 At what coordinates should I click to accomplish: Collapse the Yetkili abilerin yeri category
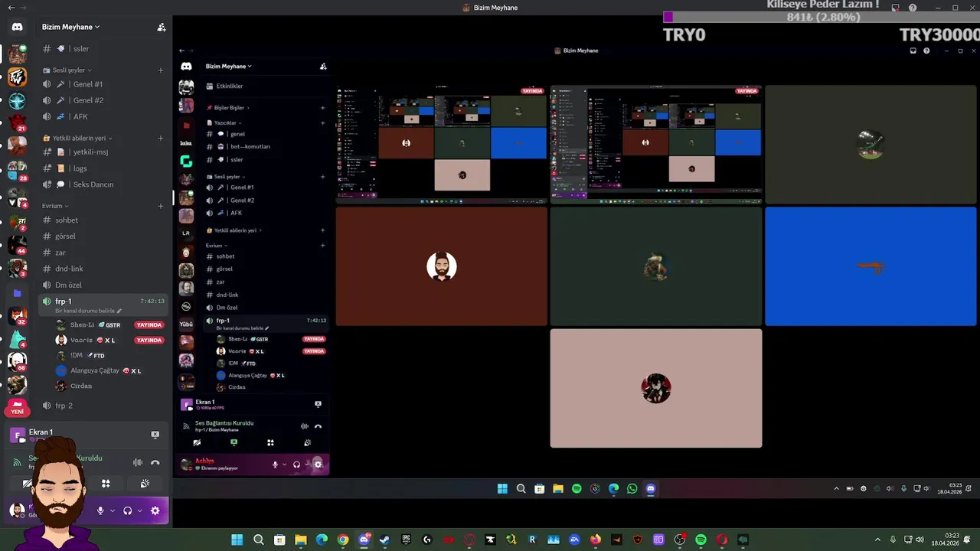[x=78, y=139]
